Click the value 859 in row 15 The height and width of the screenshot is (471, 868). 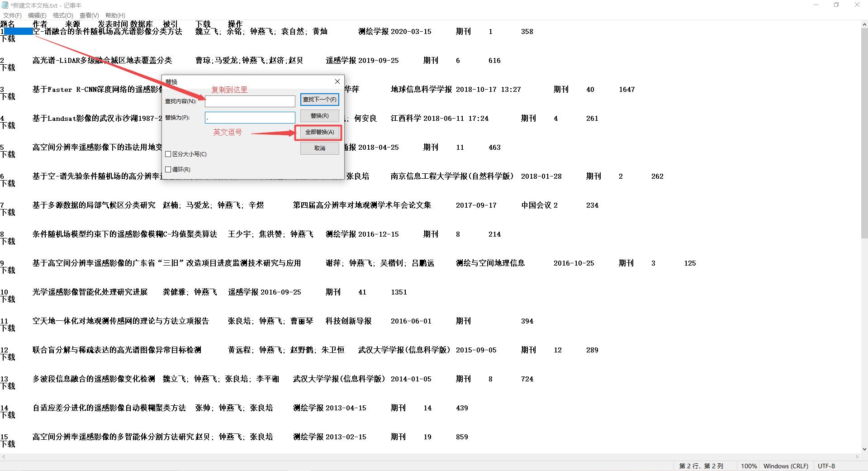coord(462,437)
